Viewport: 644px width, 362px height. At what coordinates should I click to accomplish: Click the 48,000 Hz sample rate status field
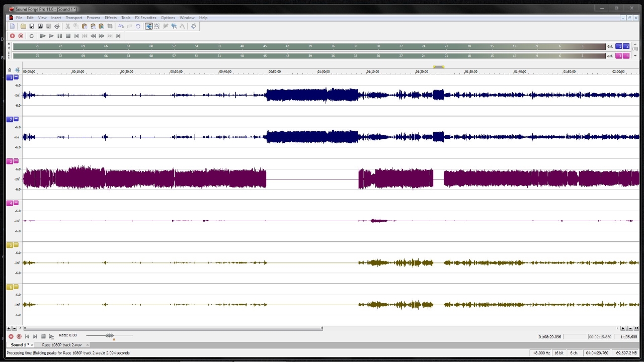point(541,353)
